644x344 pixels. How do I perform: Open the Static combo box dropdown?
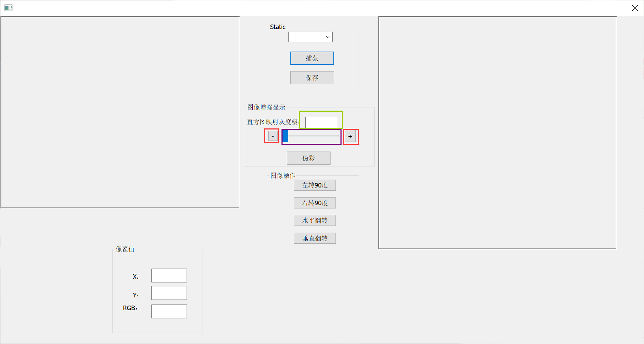point(328,37)
